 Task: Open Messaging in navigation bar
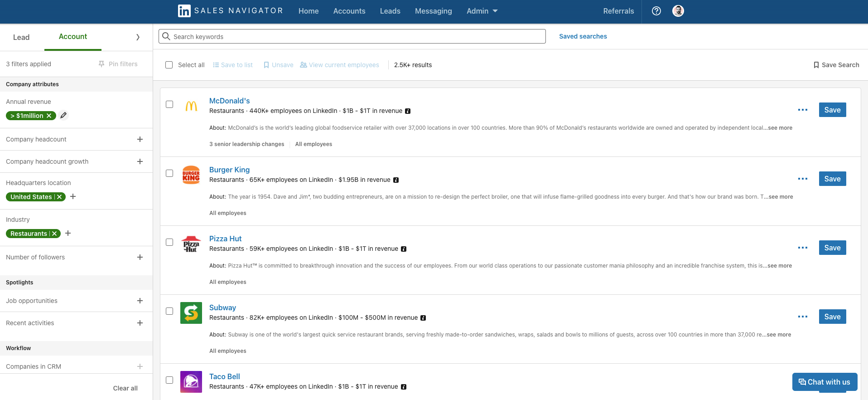434,11
